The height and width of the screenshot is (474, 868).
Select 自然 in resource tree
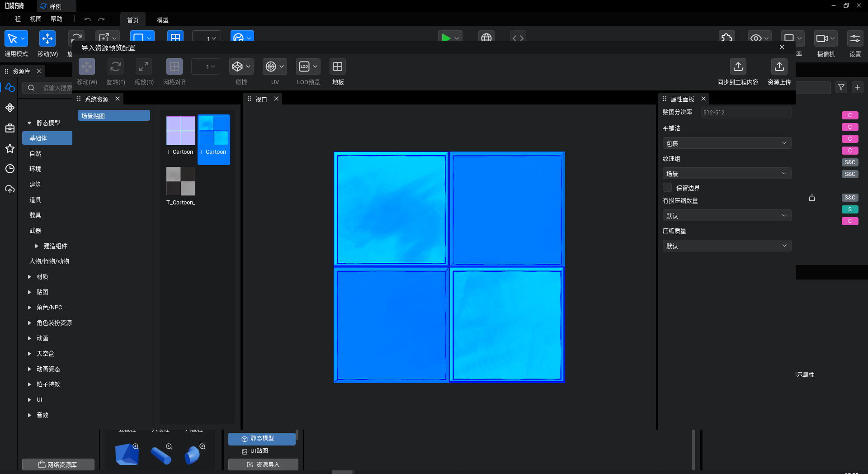[x=35, y=154]
